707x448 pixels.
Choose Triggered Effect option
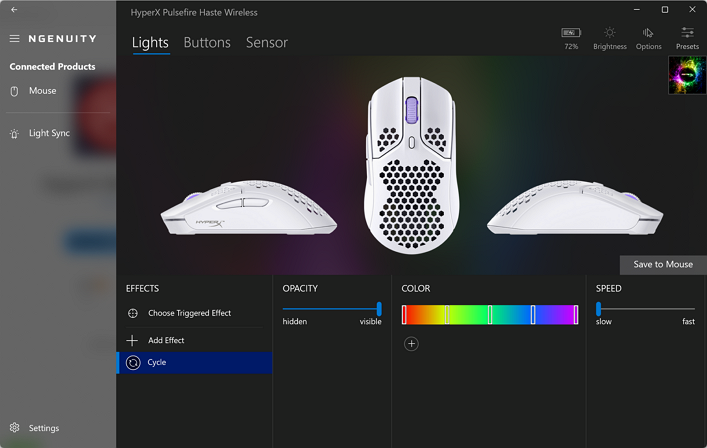pyautogui.click(x=189, y=313)
